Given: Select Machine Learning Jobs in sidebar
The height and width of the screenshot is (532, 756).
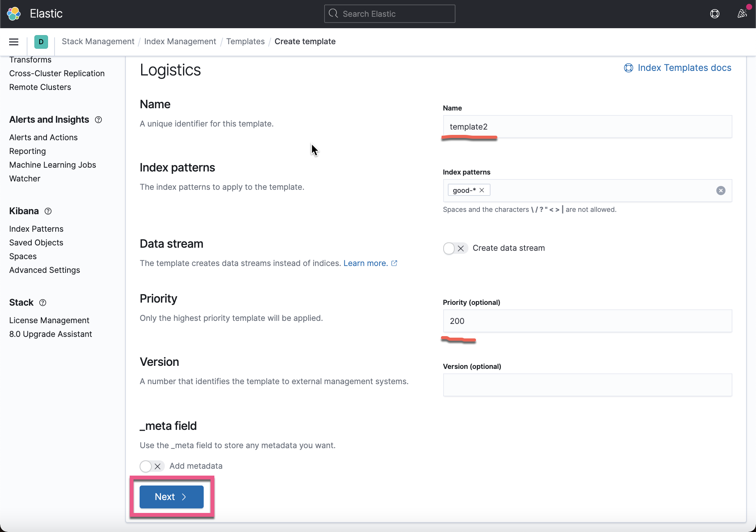Looking at the screenshot, I should coord(52,165).
